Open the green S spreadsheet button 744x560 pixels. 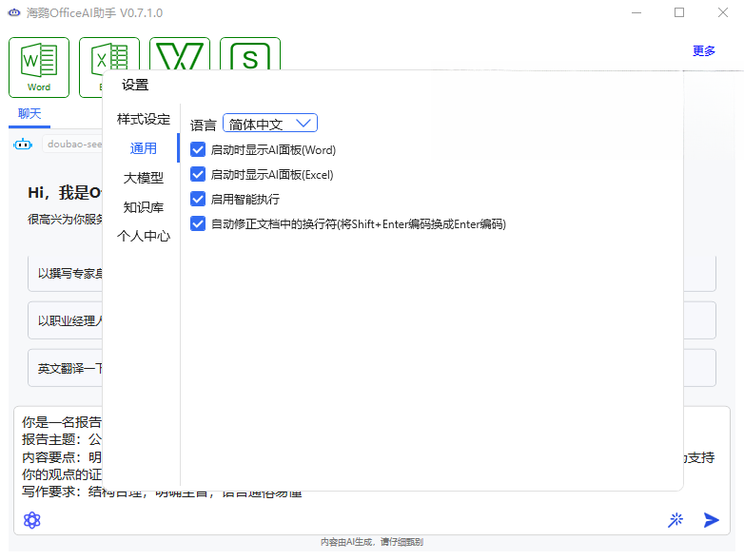pyautogui.click(x=250, y=53)
